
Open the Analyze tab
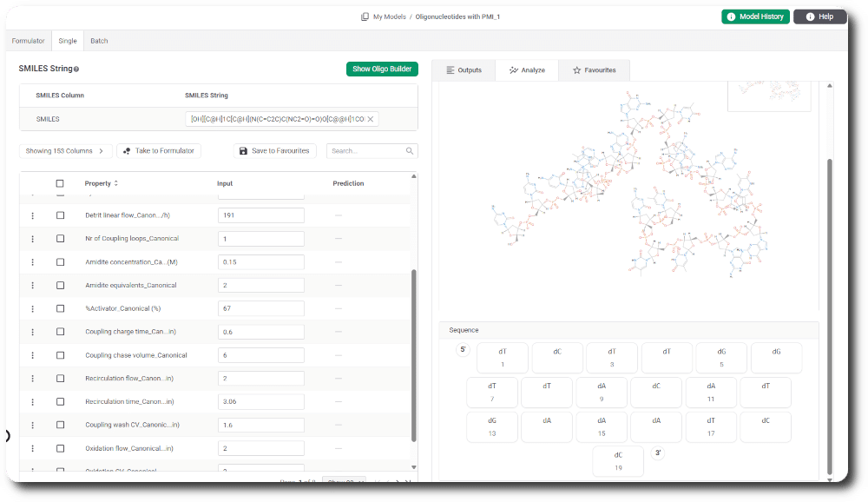(527, 70)
